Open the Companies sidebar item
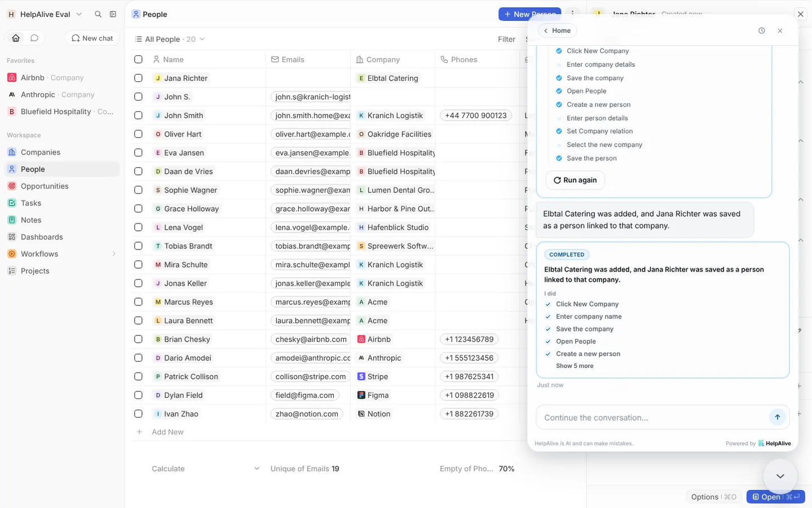This screenshot has height=508, width=812. point(63,152)
